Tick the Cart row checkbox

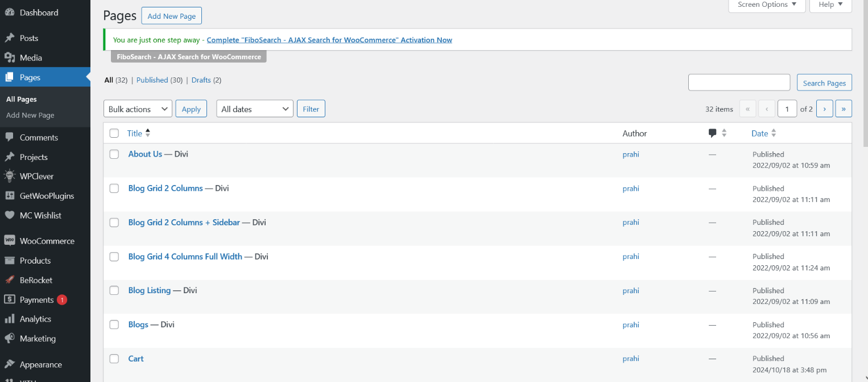(114, 359)
